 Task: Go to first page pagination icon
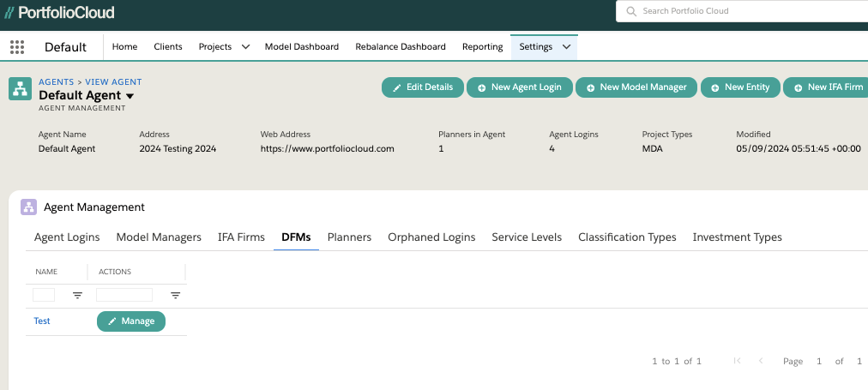pyautogui.click(x=737, y=361)
